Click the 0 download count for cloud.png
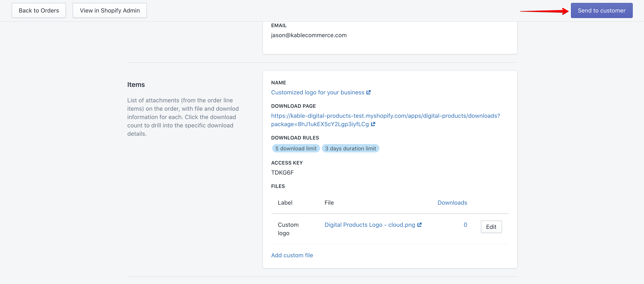Viewport: 644px width, 284px height. tap(465, 225)
